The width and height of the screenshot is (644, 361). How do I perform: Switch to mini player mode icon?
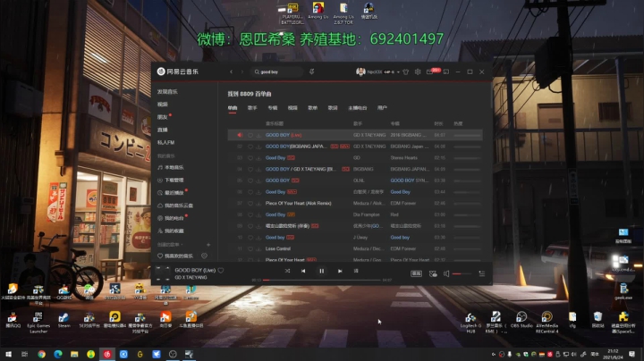coord(446,71)
